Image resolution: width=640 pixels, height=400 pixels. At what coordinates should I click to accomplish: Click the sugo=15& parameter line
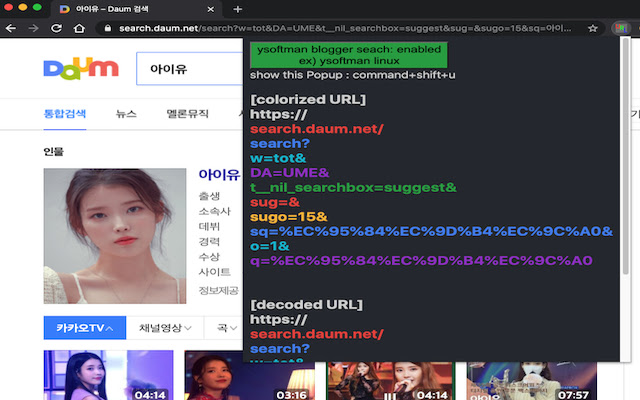(x=289, y=217)
